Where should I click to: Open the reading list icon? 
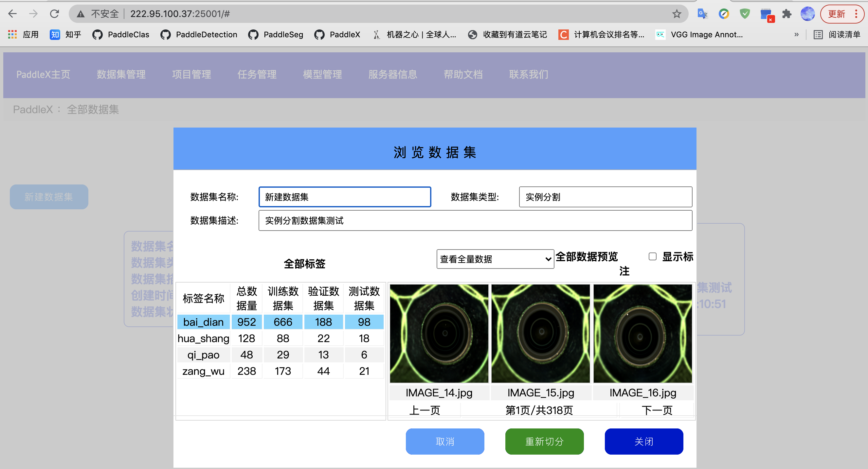click(x=818, y=34)
